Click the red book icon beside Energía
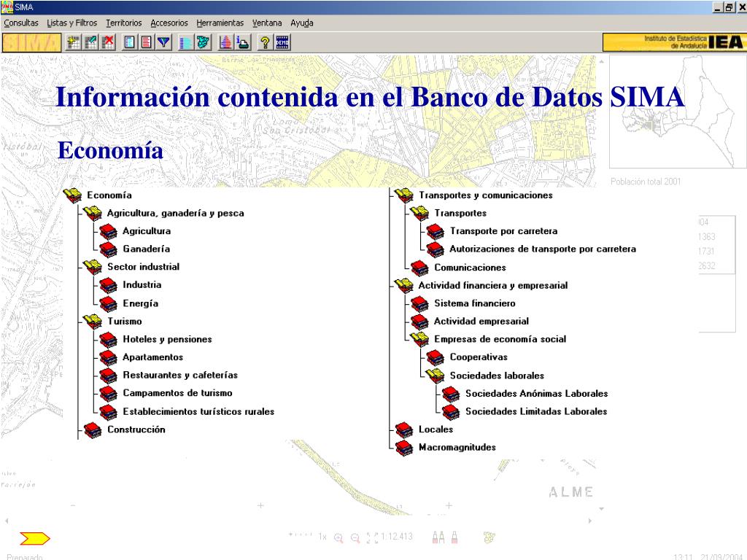This screenshot has height=560, width=747. click(108, 303)
